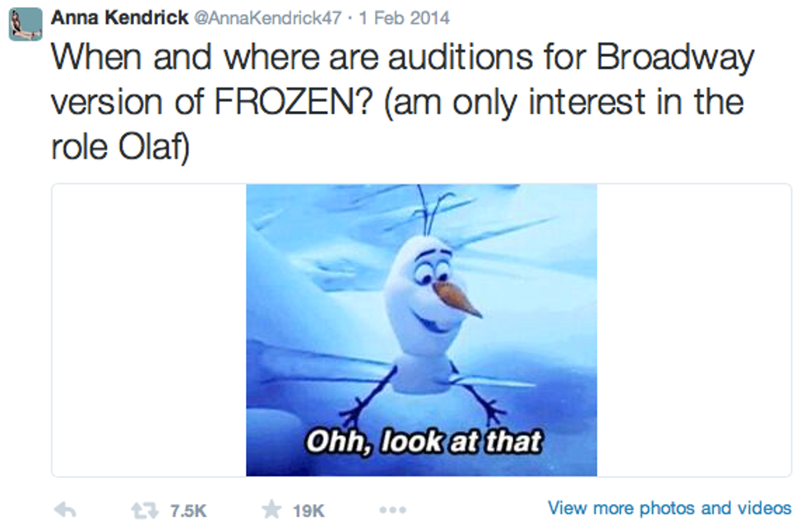Open the more options ellipsis menu

392,510
